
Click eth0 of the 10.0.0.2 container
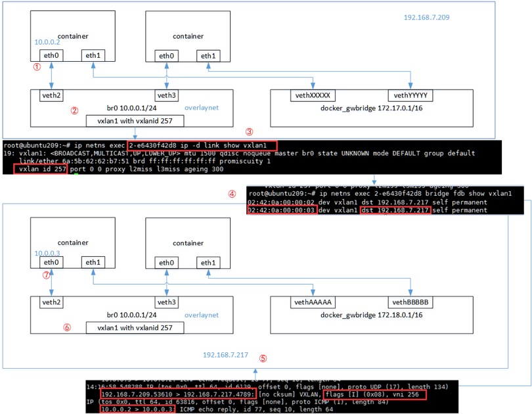pyautogui.click(x=51, y=55)
